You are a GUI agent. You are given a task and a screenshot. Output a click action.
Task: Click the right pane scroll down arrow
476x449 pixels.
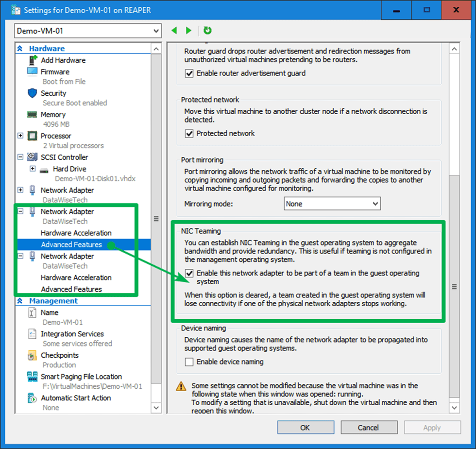(x=454, y=408)
